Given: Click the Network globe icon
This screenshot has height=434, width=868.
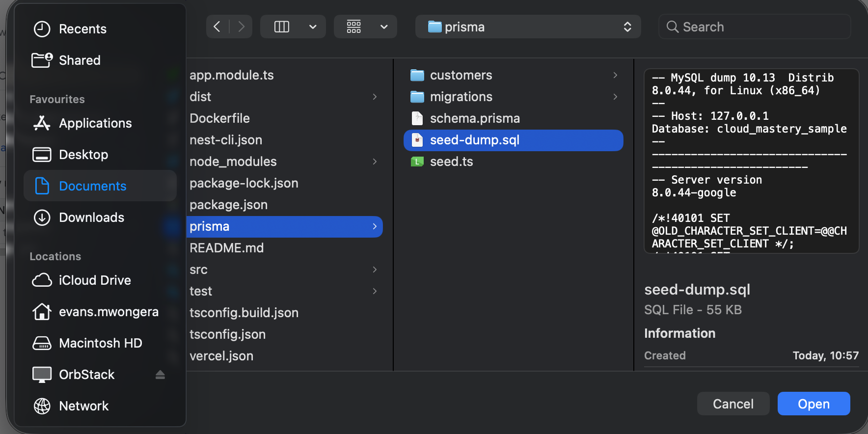Looking at the screenshot, I should [42, 406].
